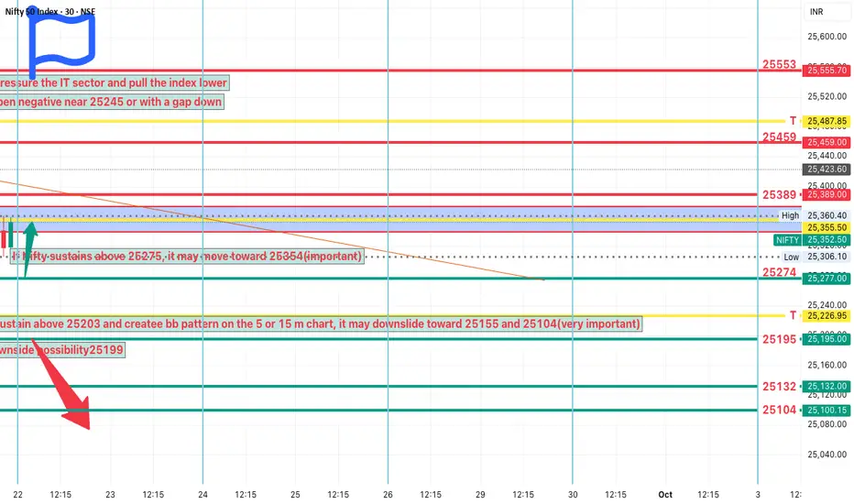Screen dimensions: 854x504
Task: Click the Oct label on time axis
Action: click(665, 494)
